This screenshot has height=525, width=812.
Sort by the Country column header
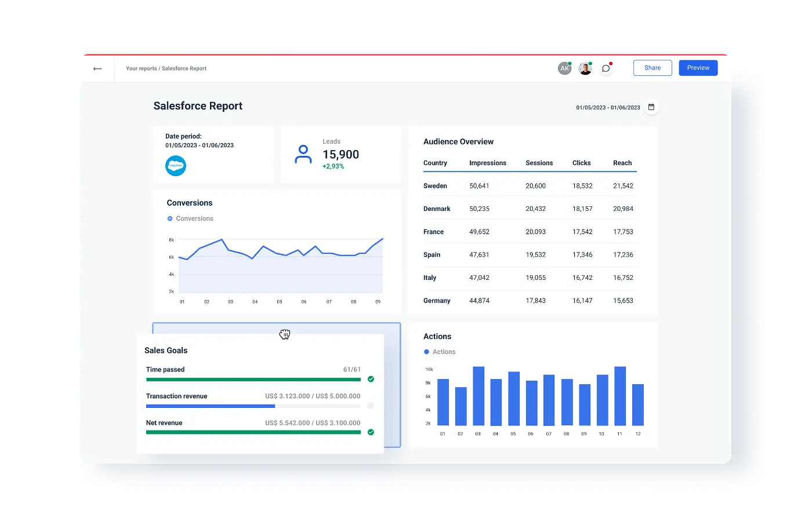click(x=435, y=163)
